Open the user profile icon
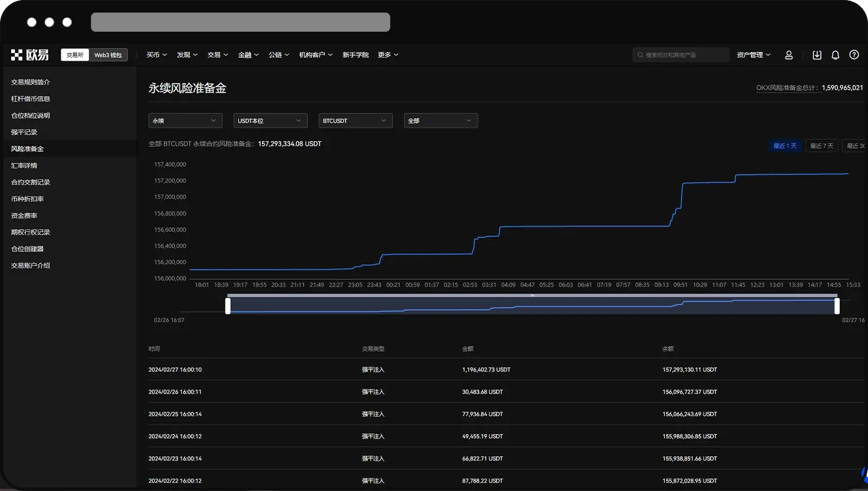 coord(788,55)
